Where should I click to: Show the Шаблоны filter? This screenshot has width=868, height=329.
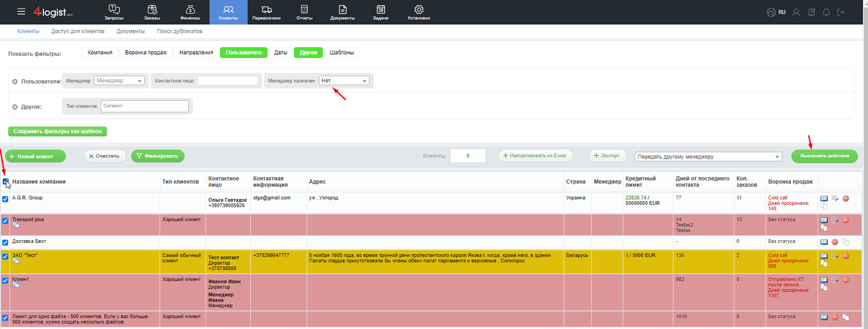click(342, 53)
